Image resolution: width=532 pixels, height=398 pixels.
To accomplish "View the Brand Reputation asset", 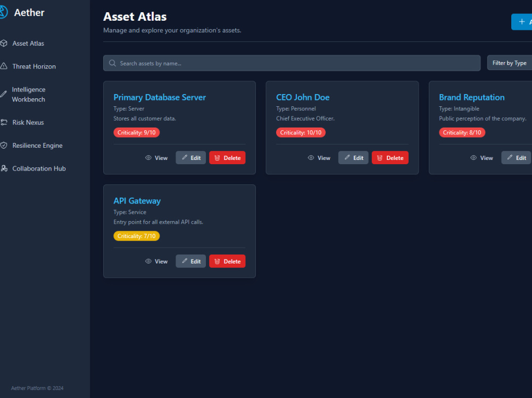I will coord(482,158).
